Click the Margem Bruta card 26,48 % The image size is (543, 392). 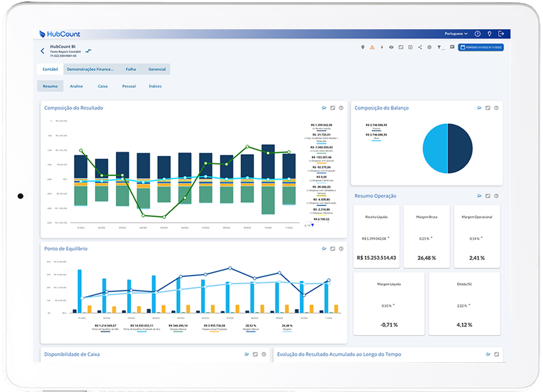pos(426,237)
